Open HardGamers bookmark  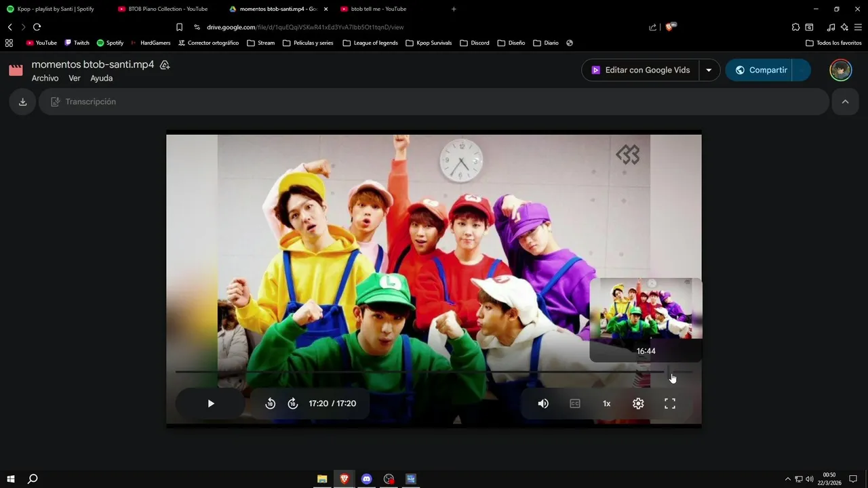pos(151,43)
